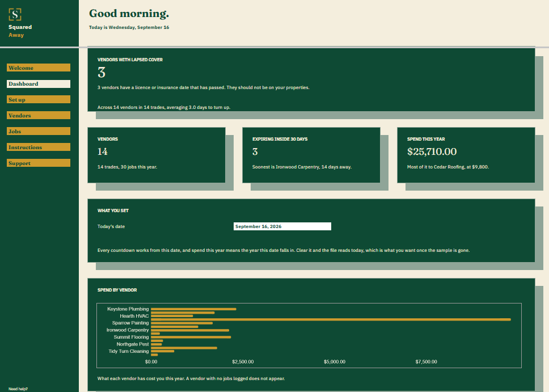Click the Tidy Turn Cleaning chart label
This screenshot has width=549, height=392.
[x=129, y=351]
